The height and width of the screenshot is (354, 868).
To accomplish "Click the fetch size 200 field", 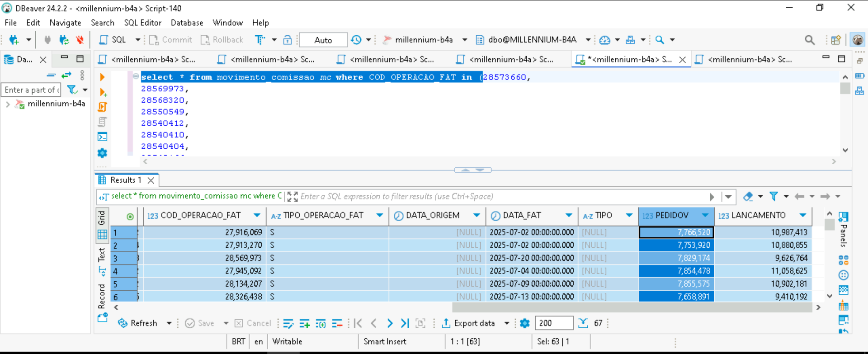I will (x=554, y=323).
